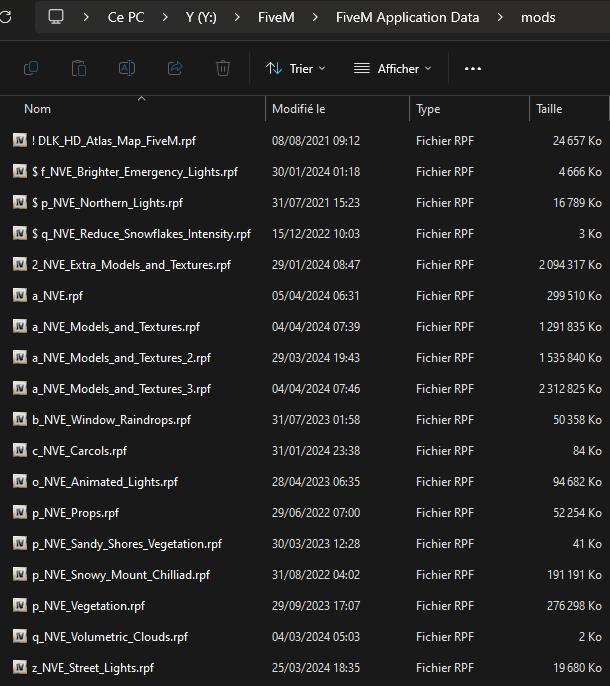The image size is (610, 686).
Task: Expand chevron after Ce PC breadcrumb
Action: (165, 18)
